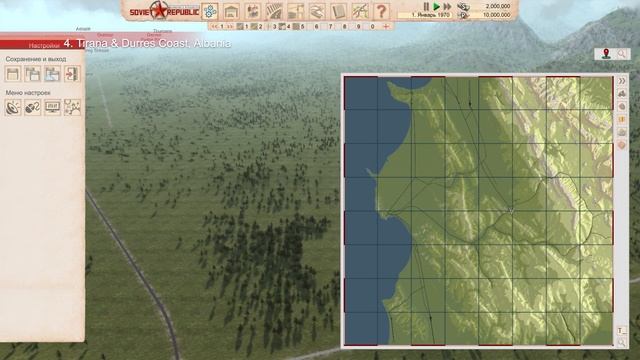
Task: Fast forward game speed
Action: pyautogui.click(x=447, y=6)
